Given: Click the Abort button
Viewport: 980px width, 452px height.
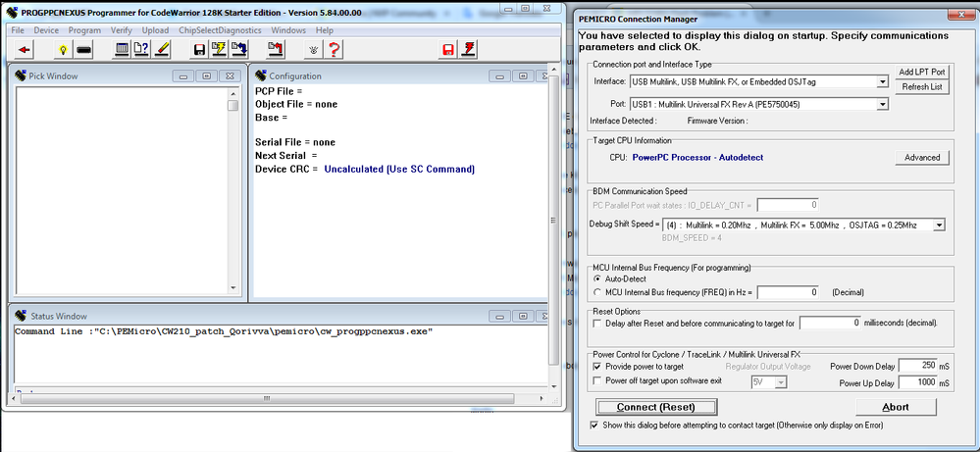Looking at the screenshot, I should click(x=896, y=407).
